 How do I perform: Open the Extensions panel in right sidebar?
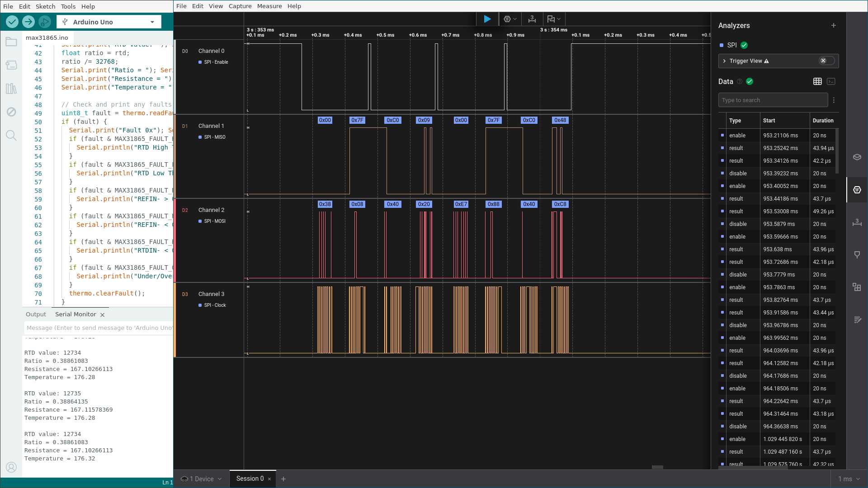tap(857, 287)
